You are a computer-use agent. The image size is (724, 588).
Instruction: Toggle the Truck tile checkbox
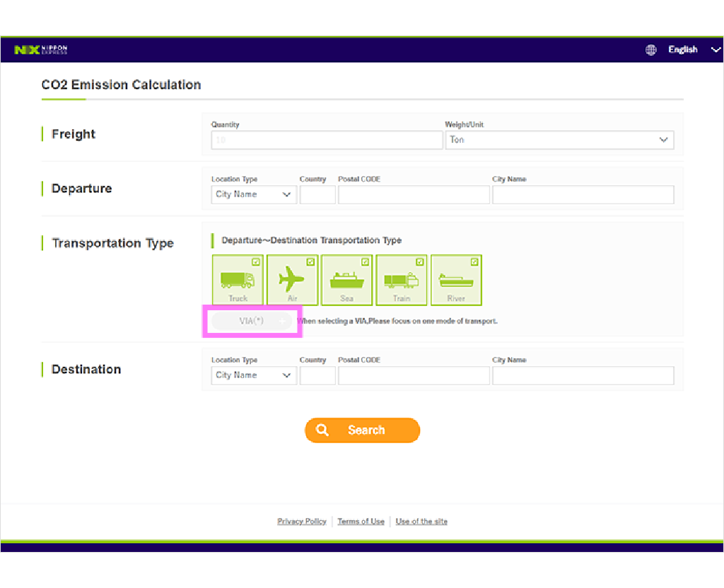click(256, 262)
